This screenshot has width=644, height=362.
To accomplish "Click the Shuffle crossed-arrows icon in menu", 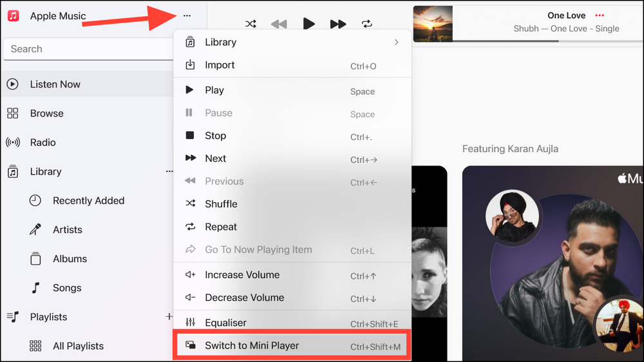I will 191,204.
